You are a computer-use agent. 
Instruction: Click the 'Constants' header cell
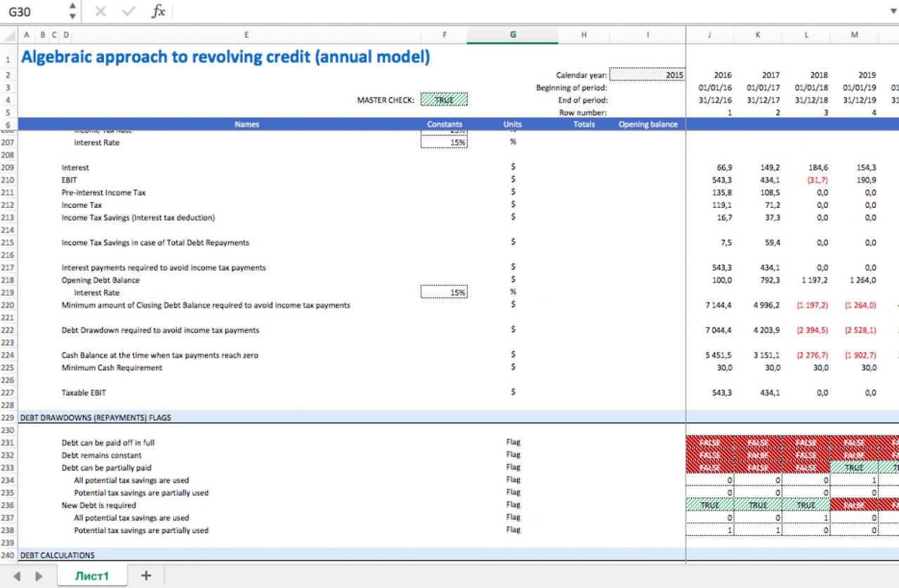point(445,124)
